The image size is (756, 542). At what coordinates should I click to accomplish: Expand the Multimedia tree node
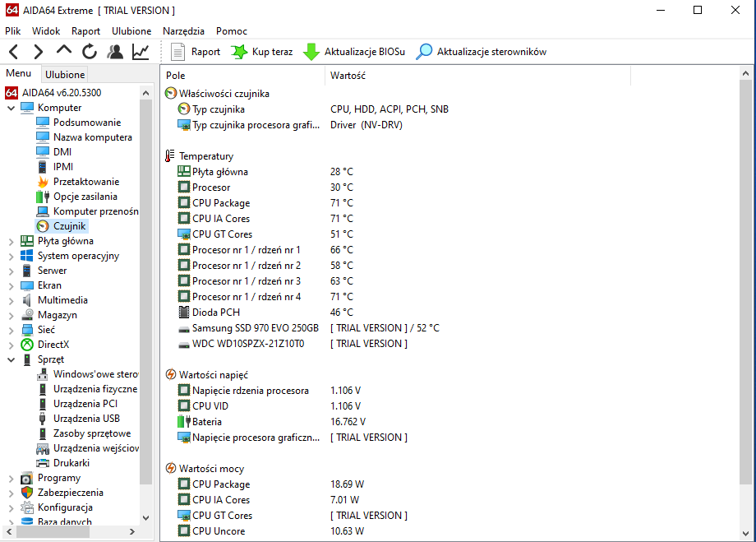11,301
